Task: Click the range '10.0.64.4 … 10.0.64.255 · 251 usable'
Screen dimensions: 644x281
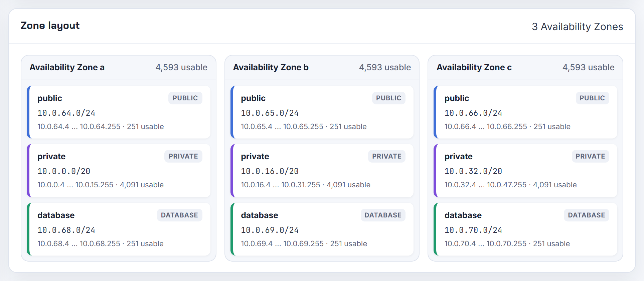Action: pyautogui.click(x=101, y=127)
